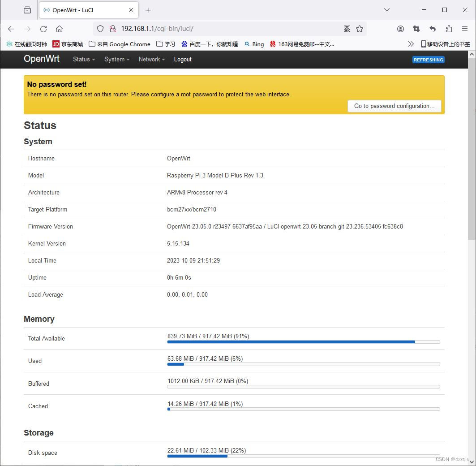Go to homepage using the home icon
This screenshot has height=466, width=476.
(x=60, y=28)
